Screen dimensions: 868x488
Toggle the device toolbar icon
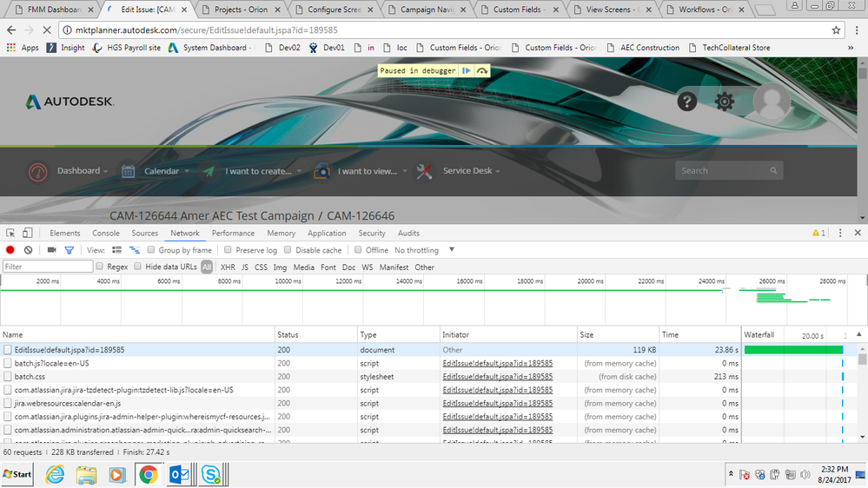click(x=27, y=233)
